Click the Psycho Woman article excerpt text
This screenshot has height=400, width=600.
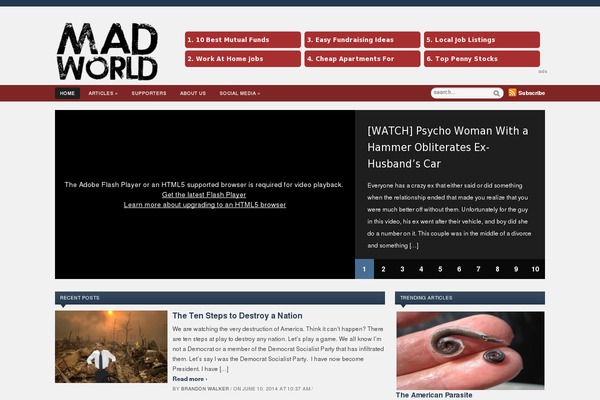(449, 216)
